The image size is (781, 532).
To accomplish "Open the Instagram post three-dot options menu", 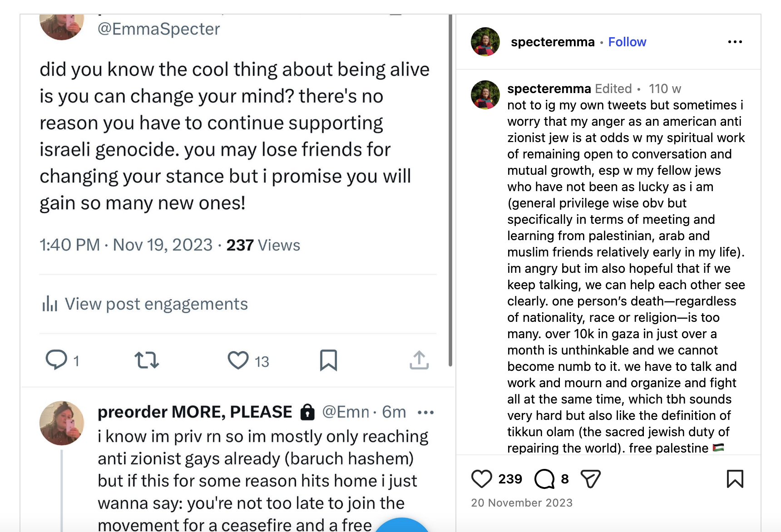I will pos(735,42).
